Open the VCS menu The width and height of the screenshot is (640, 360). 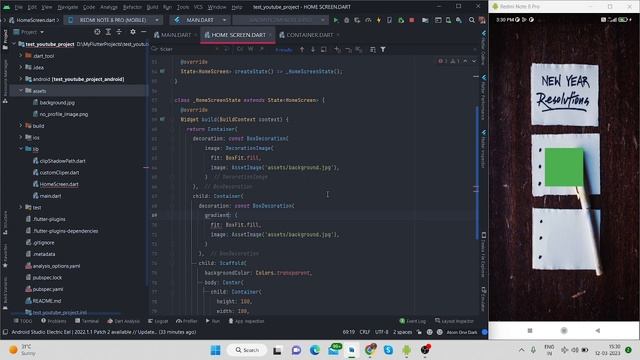pyautogui.click(x=198, y=7)
